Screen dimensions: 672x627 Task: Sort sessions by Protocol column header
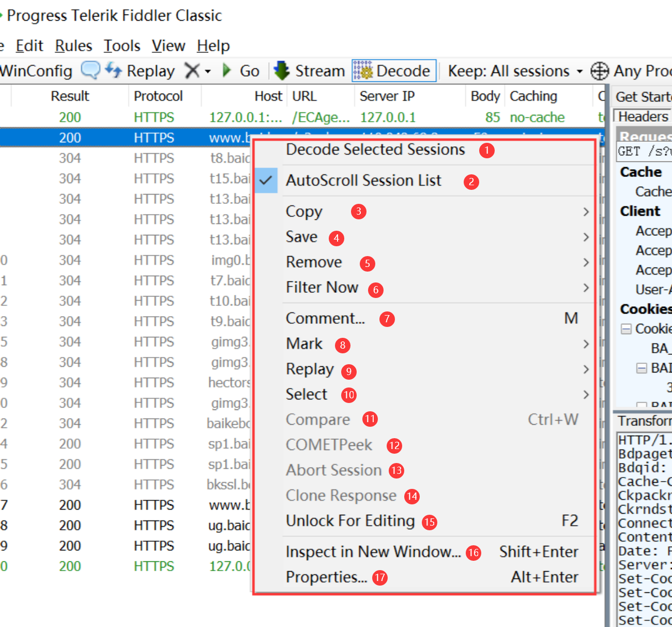tap(164, 96)
